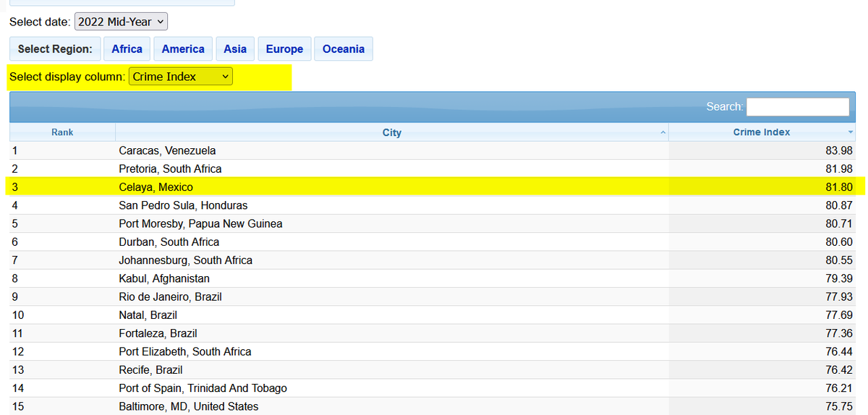Click the crime index value 76.21

(x=838, y=388)
